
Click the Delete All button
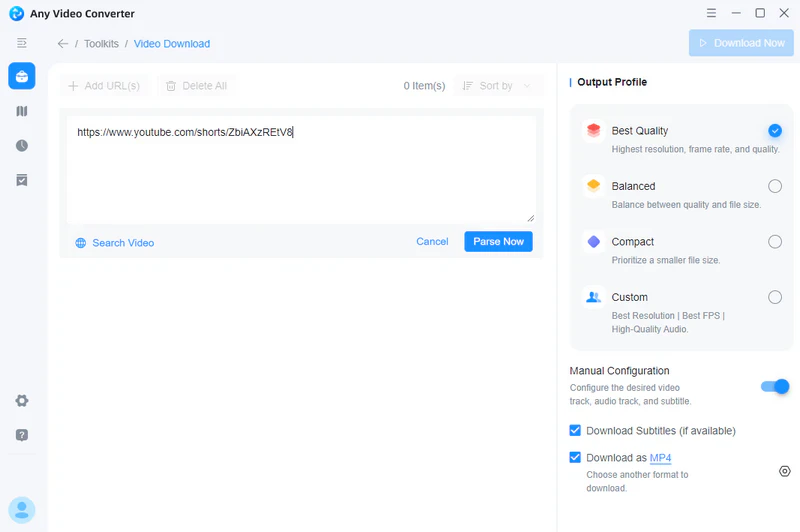(x=196, y=86)
